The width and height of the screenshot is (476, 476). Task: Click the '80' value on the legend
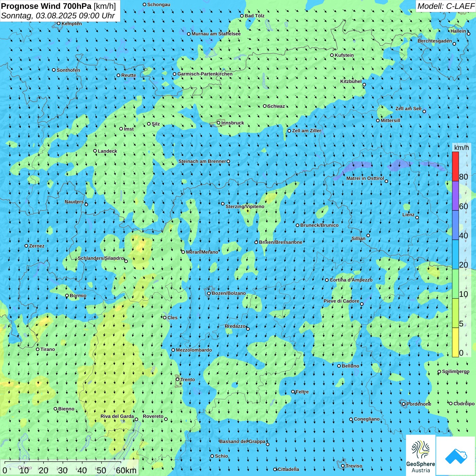coord(463,177)
